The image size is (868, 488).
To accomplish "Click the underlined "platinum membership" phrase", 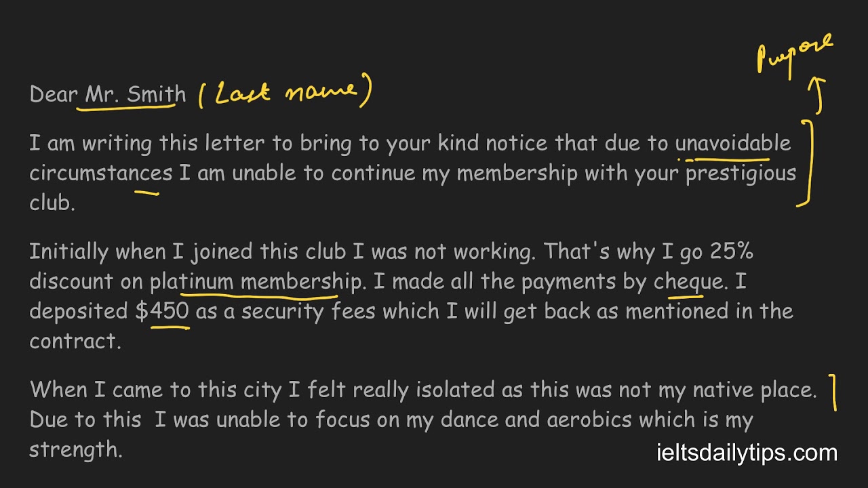I will (x=255, y=281).
